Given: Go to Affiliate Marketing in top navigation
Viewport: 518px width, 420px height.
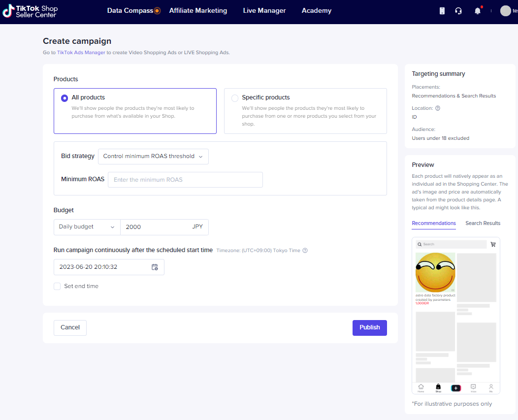Looking at the screenshot, I should point(198,11).
